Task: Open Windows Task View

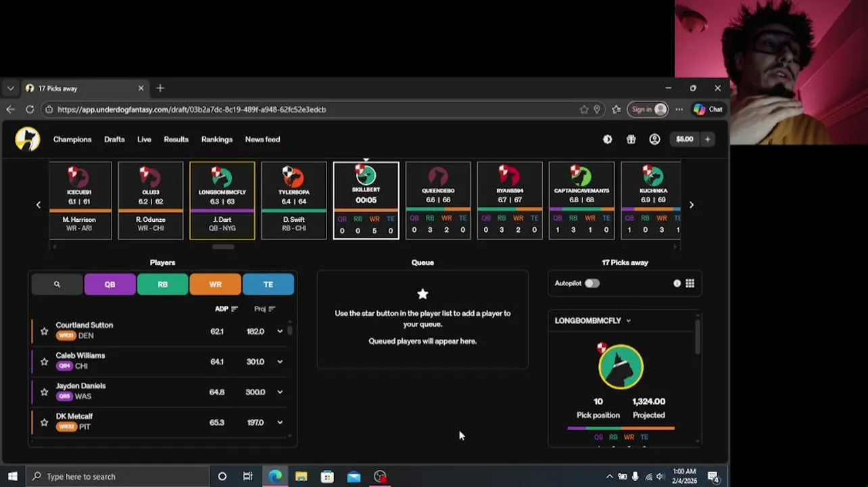Action: click(247, 476)
